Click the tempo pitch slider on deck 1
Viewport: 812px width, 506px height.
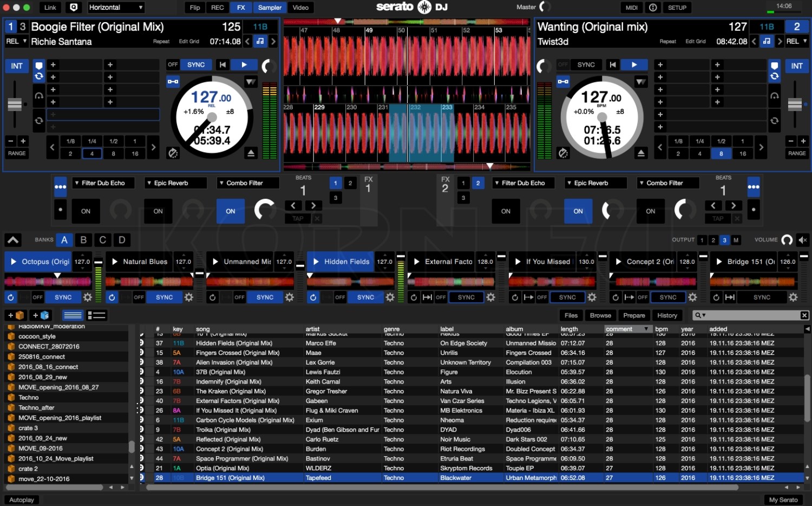pyautogui.click(x=15, y=104)
